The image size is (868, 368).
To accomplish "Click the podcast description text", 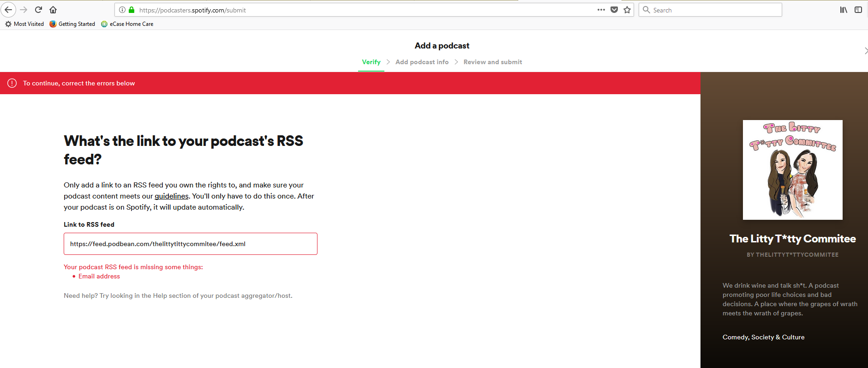I will [x=790, y=299].
